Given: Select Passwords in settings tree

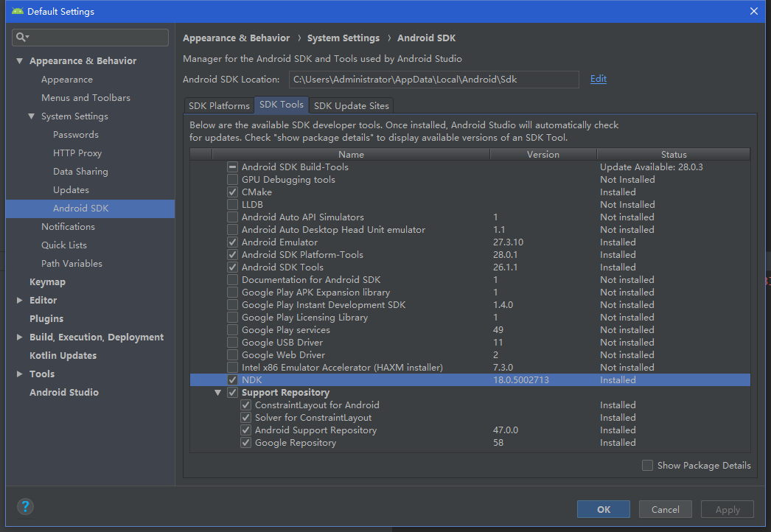Looking at the screenshot, I should pyautogui.click(x=76, y=135).
